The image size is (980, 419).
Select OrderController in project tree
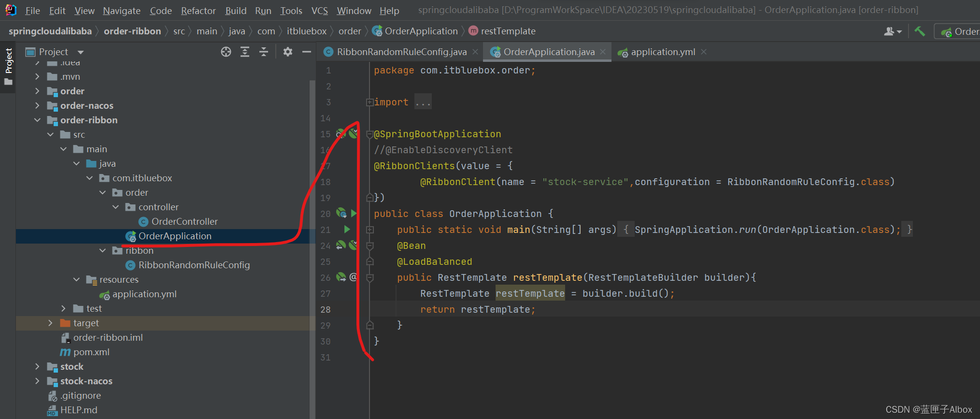[x=185, y=221]
